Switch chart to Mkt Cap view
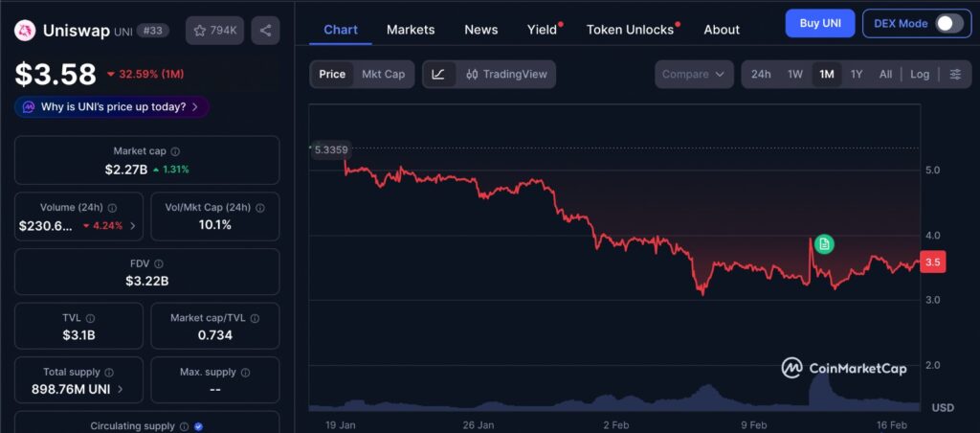980x433 pixels. (x=383, y=74)
